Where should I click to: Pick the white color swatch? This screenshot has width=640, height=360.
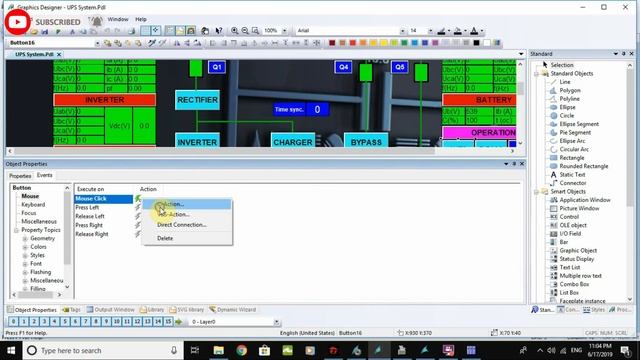487,43
